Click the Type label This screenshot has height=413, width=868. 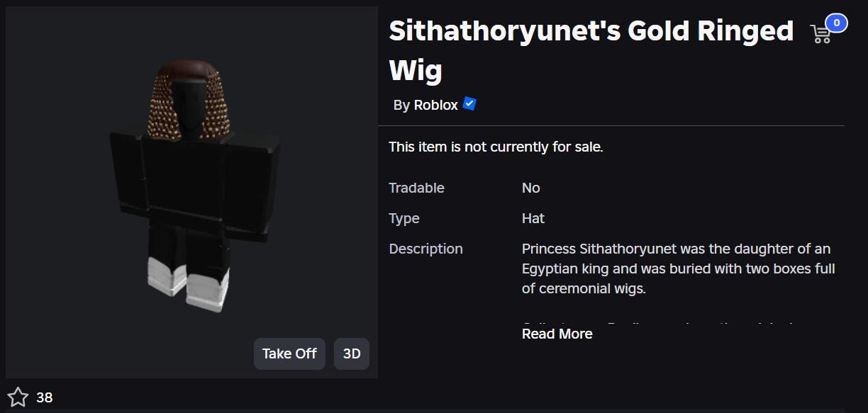pyautogui.click(x=404, y=218)
